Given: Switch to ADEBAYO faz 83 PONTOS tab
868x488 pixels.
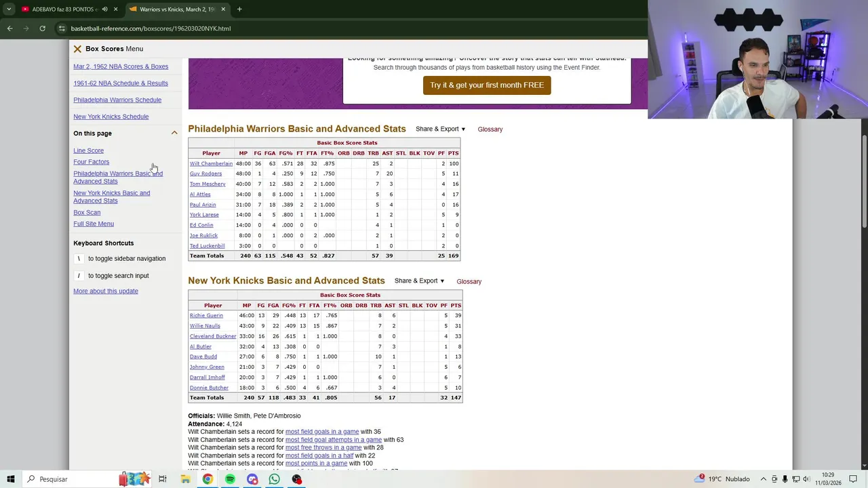Looking at the screenshot, I should click(x=65, y=9).
